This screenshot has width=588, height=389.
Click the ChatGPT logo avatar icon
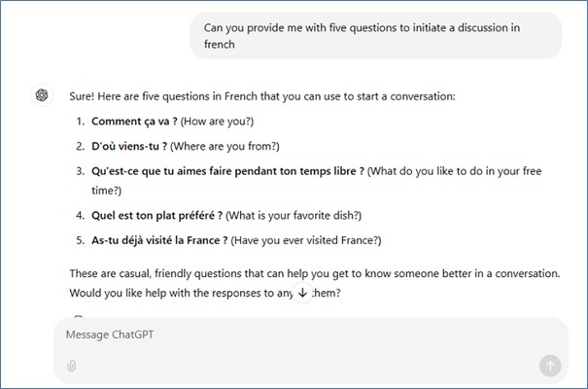click(42, 95)
